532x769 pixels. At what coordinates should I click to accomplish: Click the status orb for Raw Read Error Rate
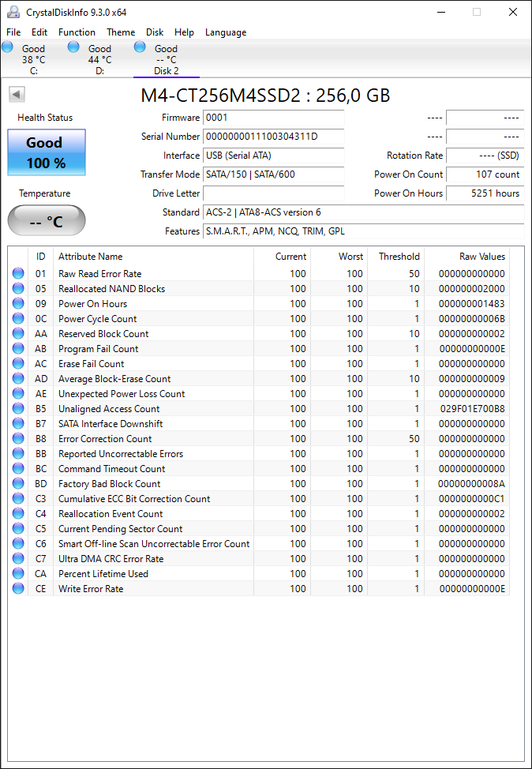click(x=18, y=274)
